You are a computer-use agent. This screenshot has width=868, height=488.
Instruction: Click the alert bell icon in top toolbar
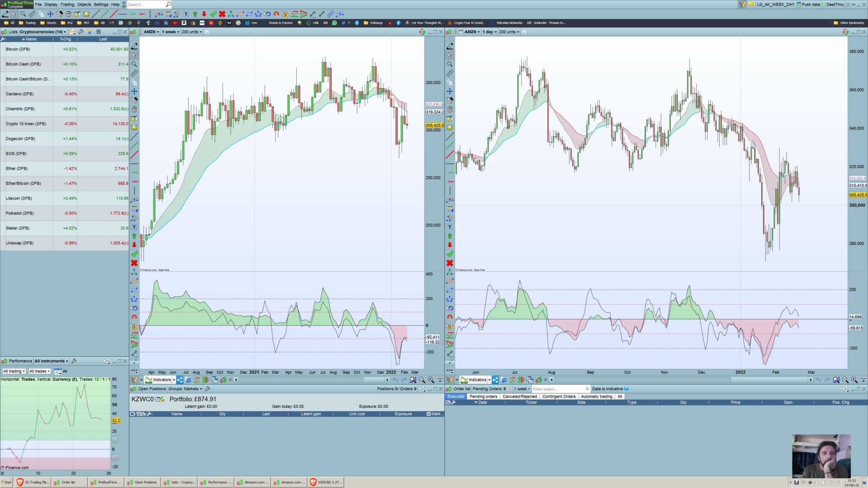point(86,14)
